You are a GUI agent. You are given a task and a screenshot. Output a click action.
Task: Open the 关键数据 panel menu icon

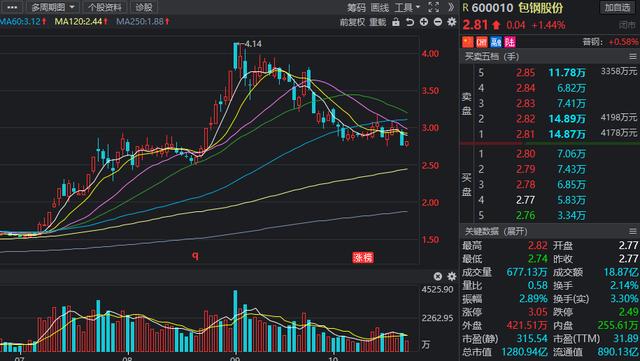(633, 232)
